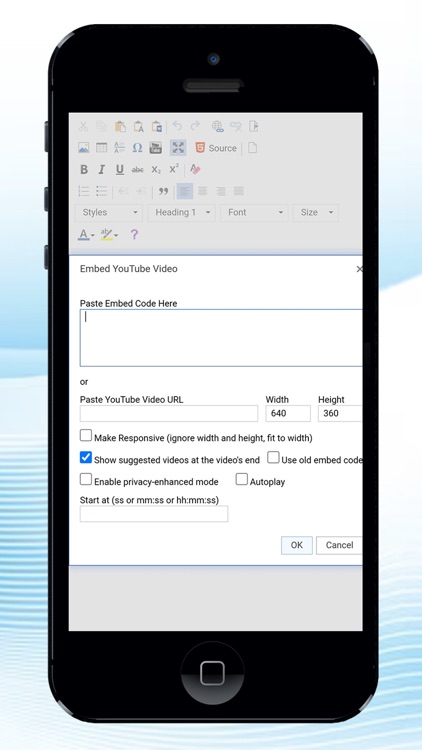Open the Font dropdown
422x750 pixels.
pos(254,212)
